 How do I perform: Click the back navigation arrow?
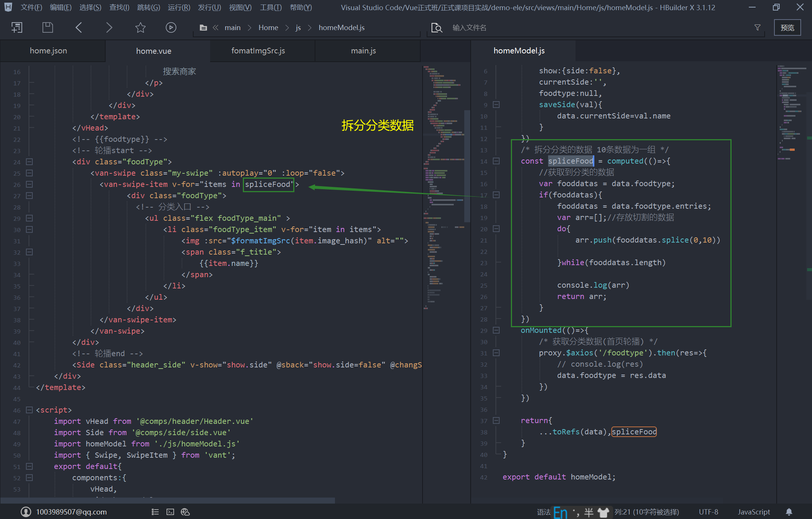point(79,27)
